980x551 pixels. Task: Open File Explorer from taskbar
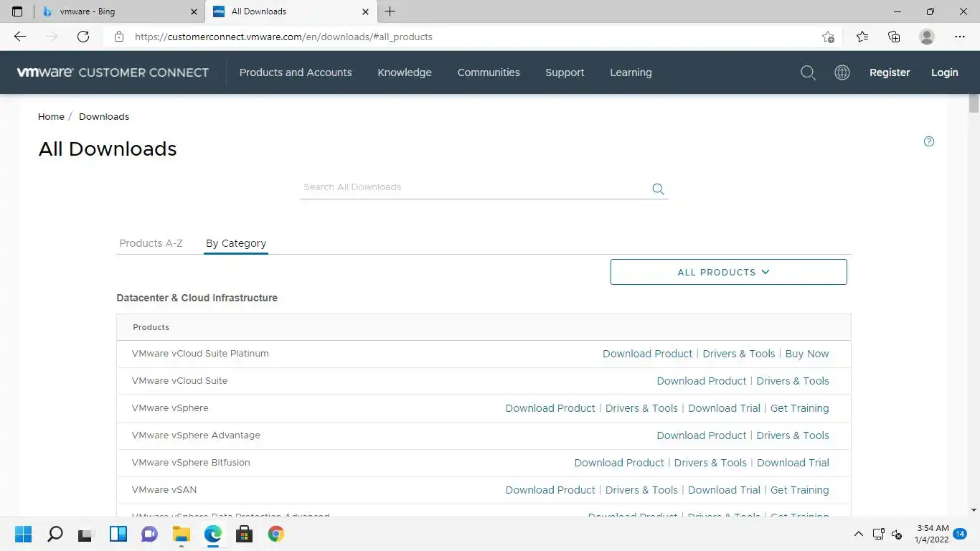point(181,534)
